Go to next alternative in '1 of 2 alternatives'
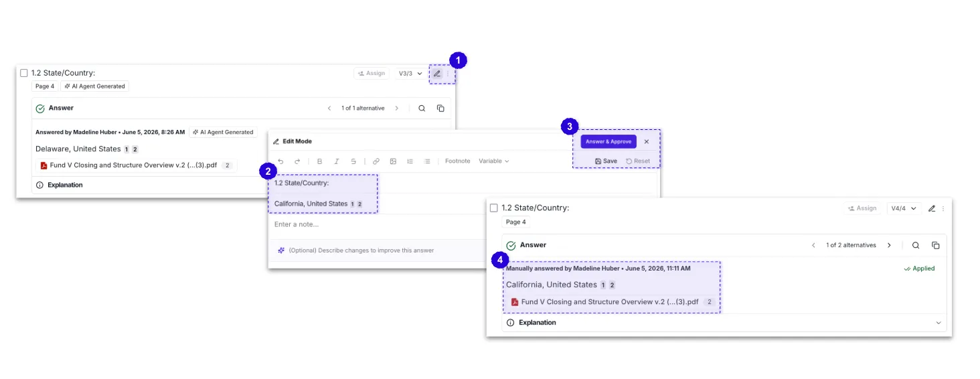Image resolution: width=980 pixels, height=379 pixels. click(889, 245)
